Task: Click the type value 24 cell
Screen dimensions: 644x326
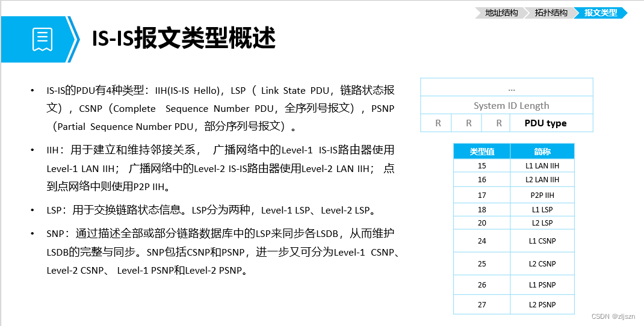Action: [481, 241]
